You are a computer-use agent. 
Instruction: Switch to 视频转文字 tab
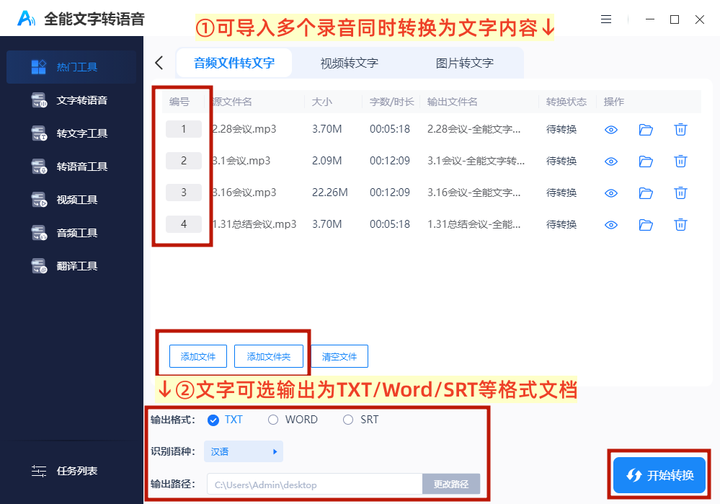349,63
